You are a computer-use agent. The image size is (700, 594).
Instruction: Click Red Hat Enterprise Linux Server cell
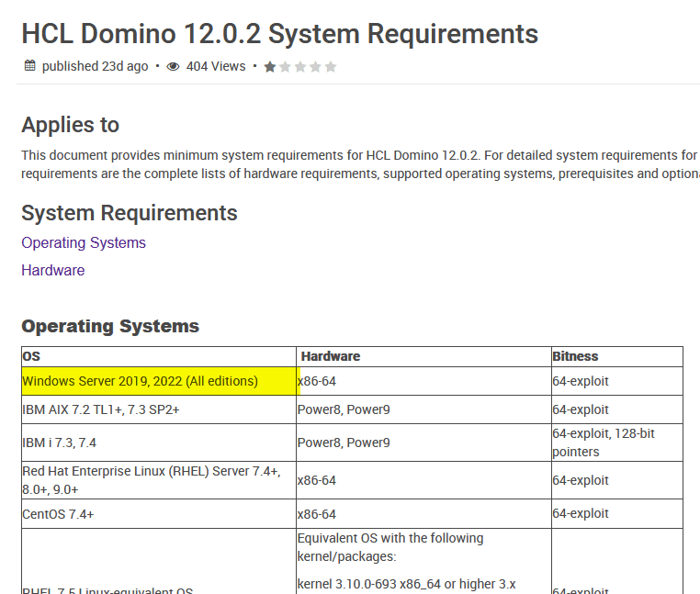[159, 480]
